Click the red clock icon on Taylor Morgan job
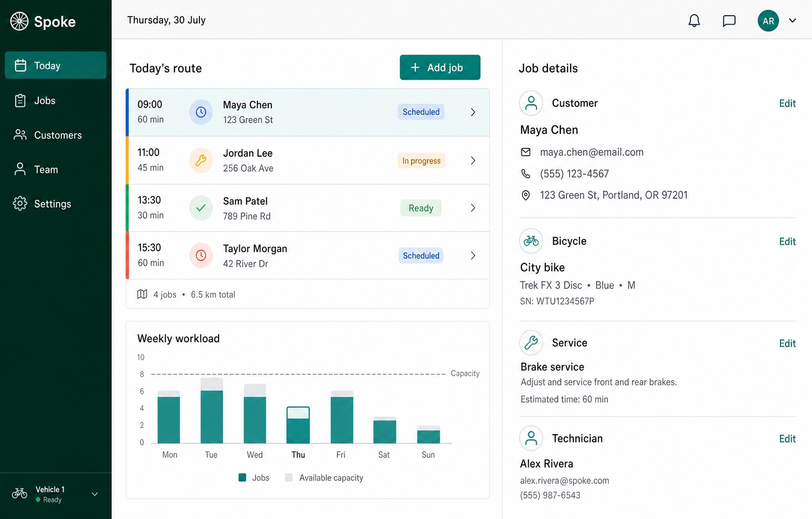 point(201,256)
